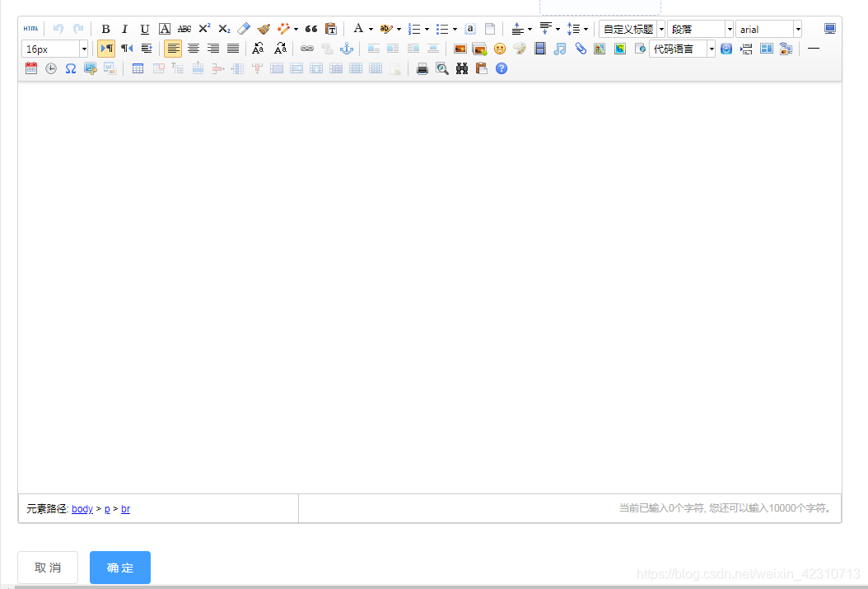This screenshot has width=868, height=589.
Task: Toggle blockquote with the quotation marks icon
Action: click(311, 29)
